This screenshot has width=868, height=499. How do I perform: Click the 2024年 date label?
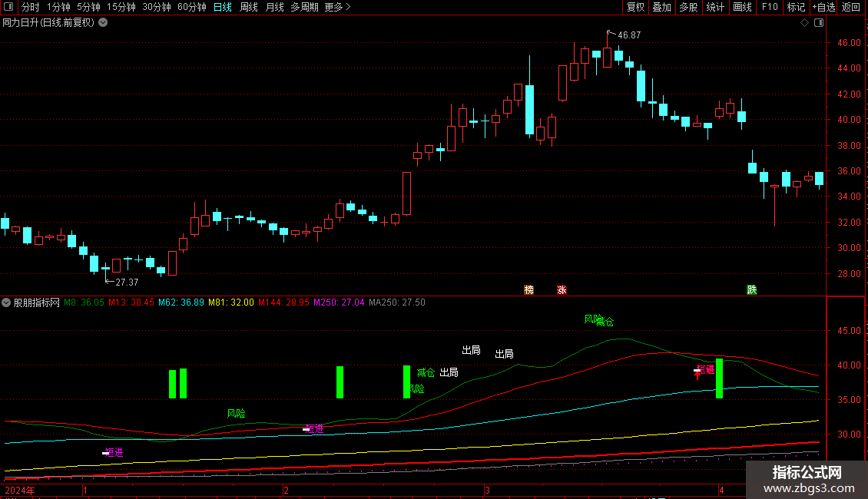pyautogui.click(x=20, y=490)
